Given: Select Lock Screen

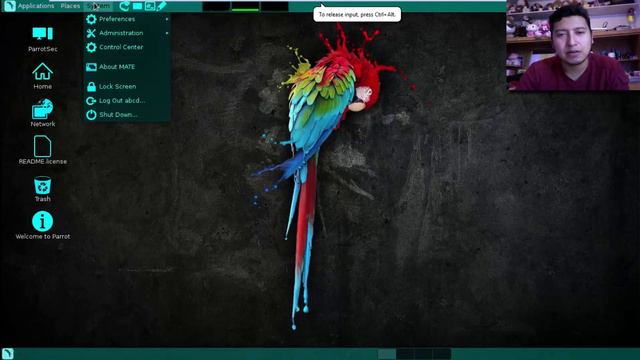Looking at the screenshot, I should tap(127, 87).
